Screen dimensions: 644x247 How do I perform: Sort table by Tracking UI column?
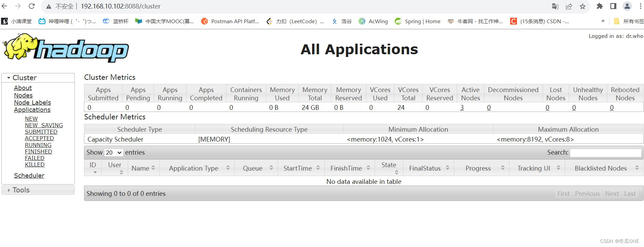[x=537, y=168]
